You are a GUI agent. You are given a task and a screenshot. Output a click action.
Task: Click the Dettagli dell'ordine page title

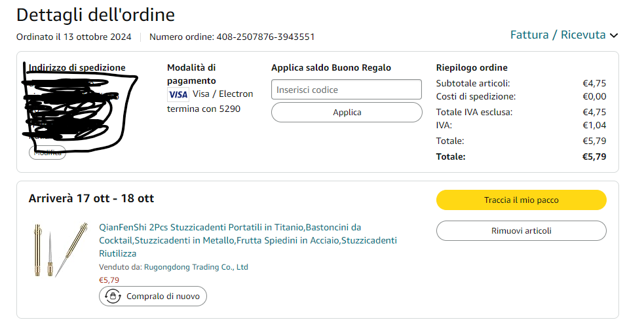96,15
